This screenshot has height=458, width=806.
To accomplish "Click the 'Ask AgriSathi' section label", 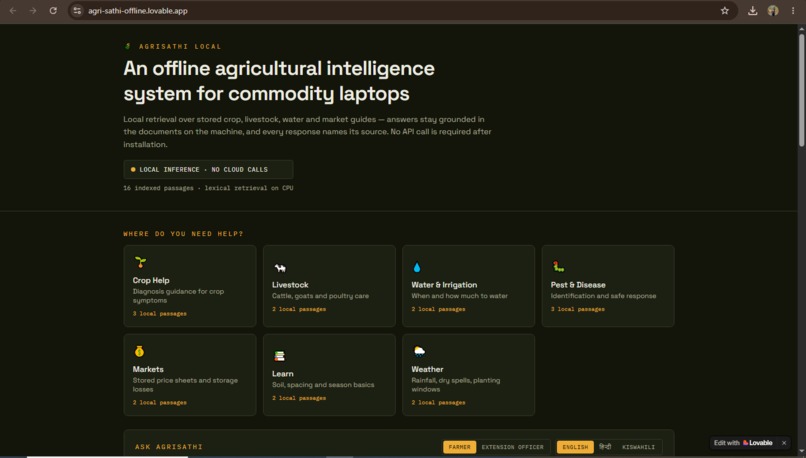I will [169, 447].
